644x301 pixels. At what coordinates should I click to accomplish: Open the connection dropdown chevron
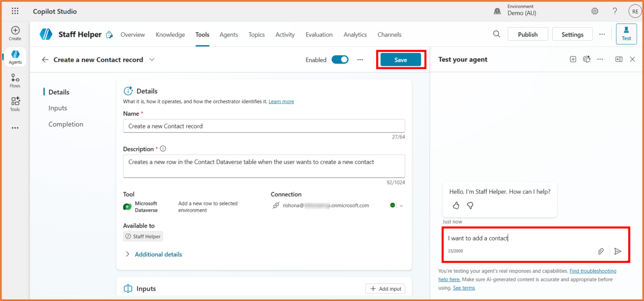pyautogui.click(x=401, y=206)
